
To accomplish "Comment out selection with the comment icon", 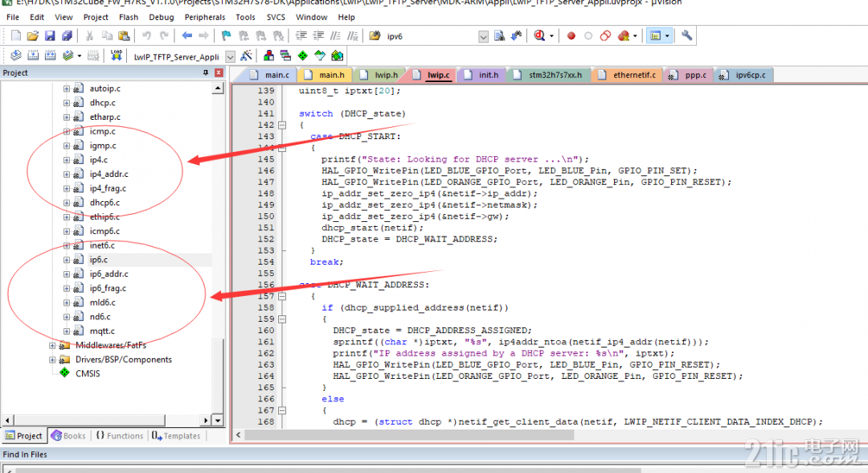I will (x=335, y=36).
